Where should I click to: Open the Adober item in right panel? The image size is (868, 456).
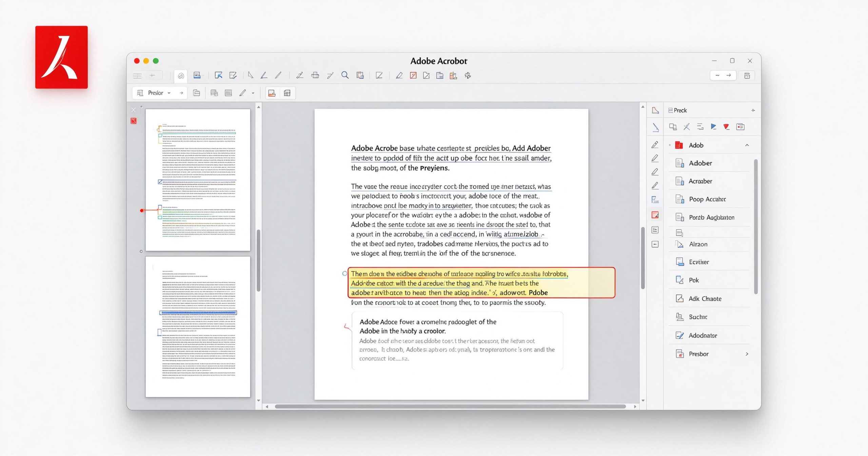(709, 163)
